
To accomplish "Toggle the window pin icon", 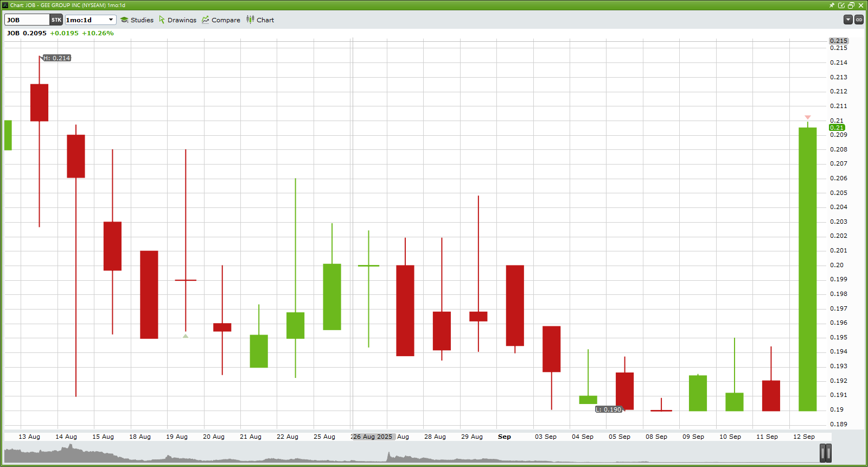I will pyautogui.click(x=832, y=5).
